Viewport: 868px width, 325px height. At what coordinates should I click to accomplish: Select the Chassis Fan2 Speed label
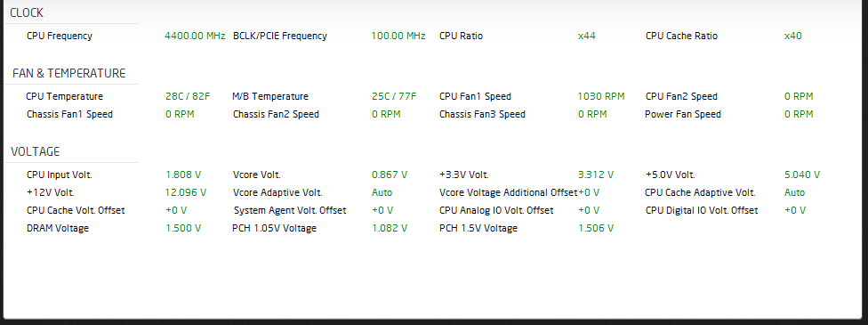pos(276,114)
